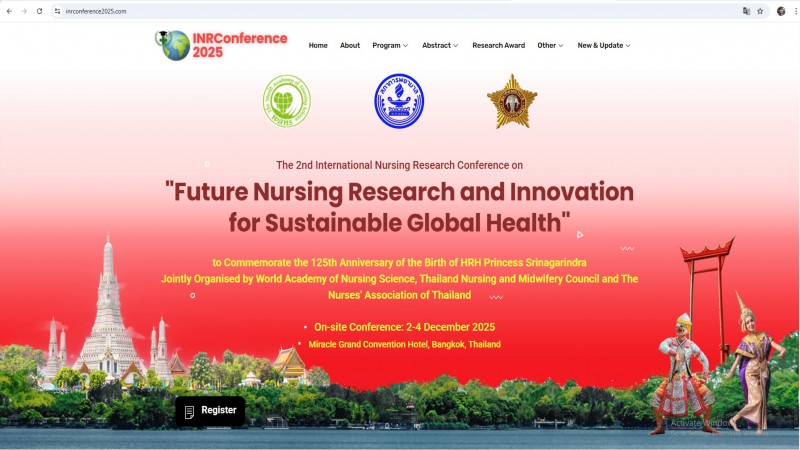800x450 pixels.
Task: Expand the New & Update dropdown
Action: tap(604, 45)
